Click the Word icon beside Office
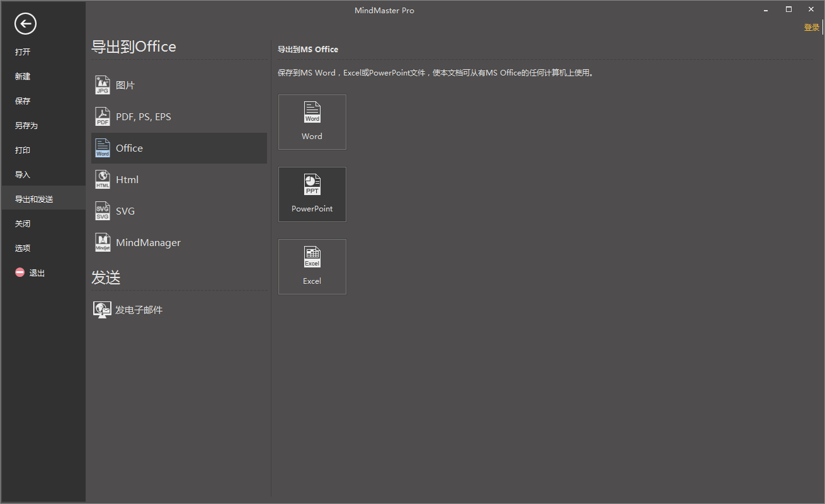Image resolution: width=825 pixels, height=504 pixels. click(x=102, y=148)
